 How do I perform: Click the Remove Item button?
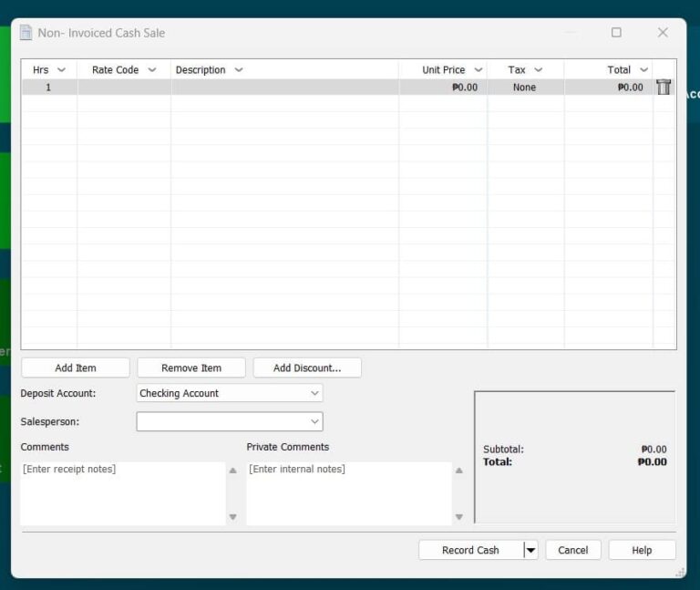pyautogui.click(x=191, y=368)
